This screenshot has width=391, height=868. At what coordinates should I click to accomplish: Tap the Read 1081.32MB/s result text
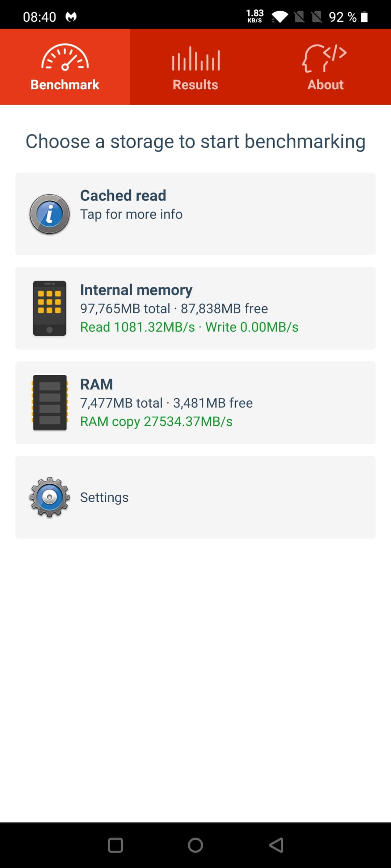pyautogui.click(x=138, y=327)
